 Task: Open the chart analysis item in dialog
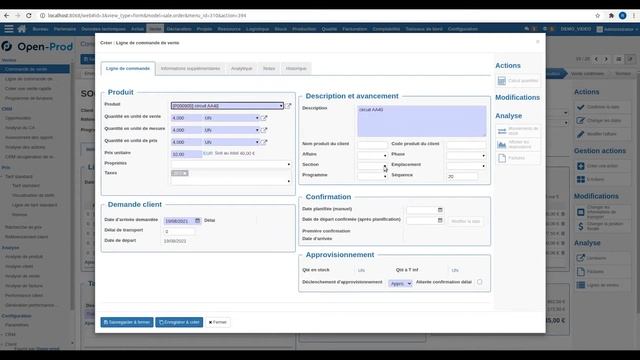coord(518,144)
